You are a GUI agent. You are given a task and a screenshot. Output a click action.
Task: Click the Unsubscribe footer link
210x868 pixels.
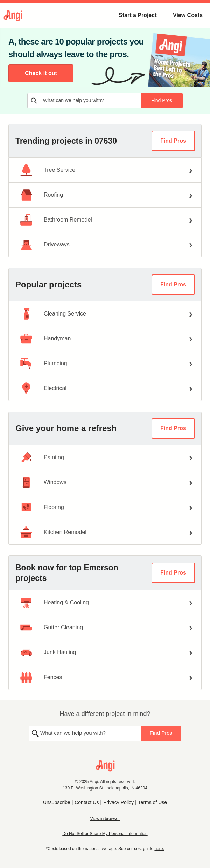tap(57, 802)
